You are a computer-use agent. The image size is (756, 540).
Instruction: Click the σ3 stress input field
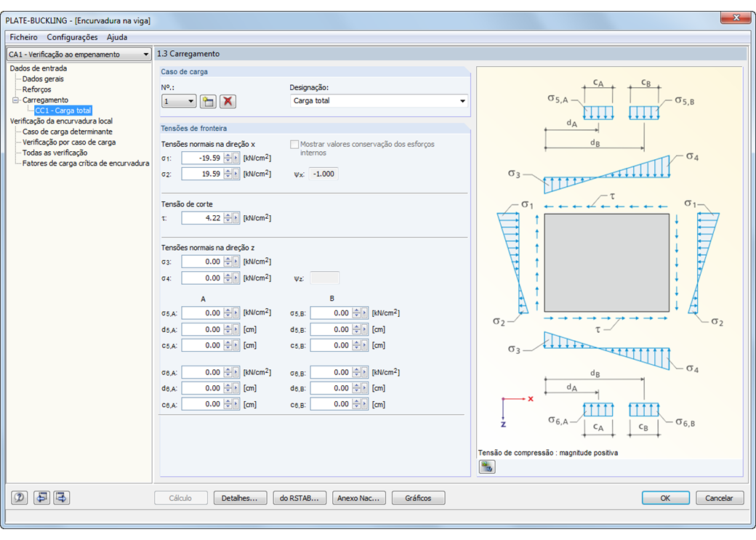click(x=202, y=262)
